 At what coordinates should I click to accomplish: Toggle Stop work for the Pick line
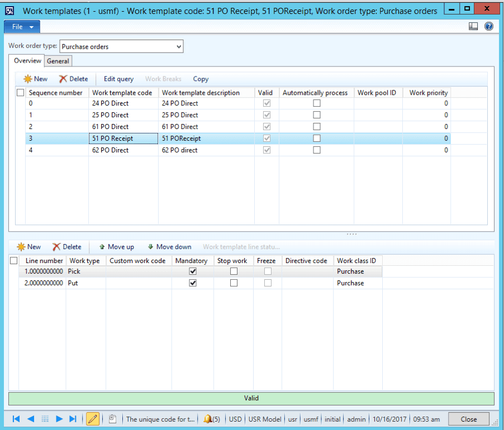[234, 271]
